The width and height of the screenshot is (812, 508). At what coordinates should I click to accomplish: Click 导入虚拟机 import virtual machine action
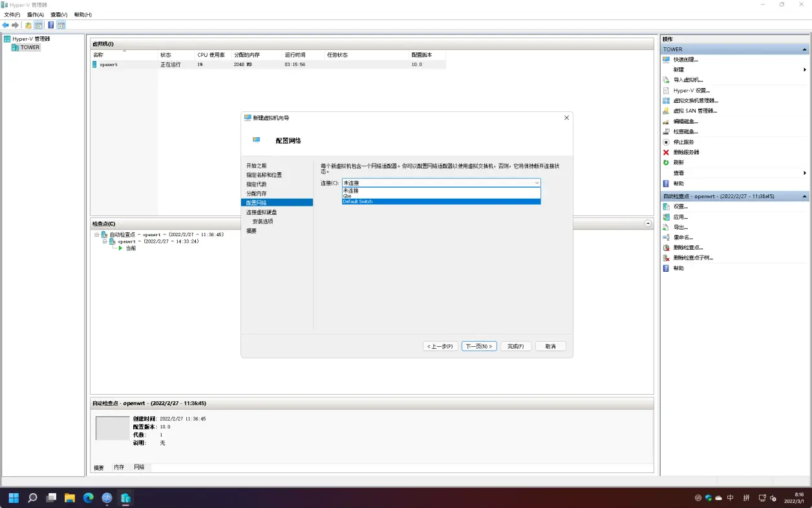[x=688, y=80]
